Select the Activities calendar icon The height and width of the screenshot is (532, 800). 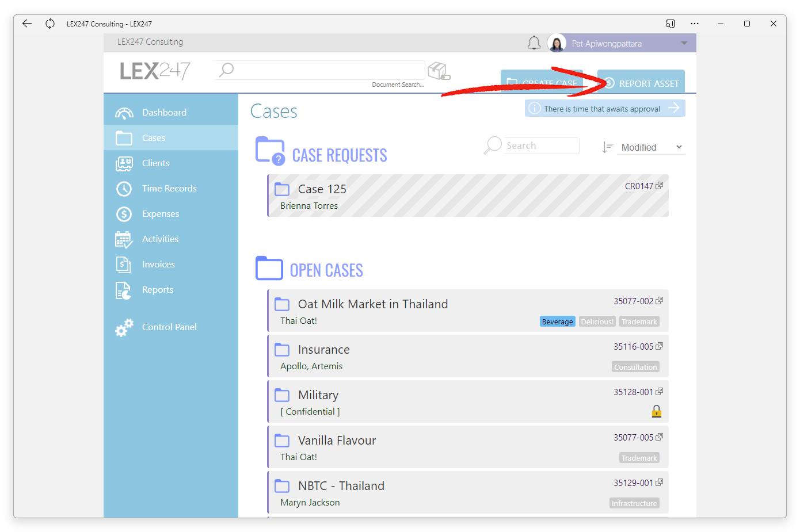[124, 239]
